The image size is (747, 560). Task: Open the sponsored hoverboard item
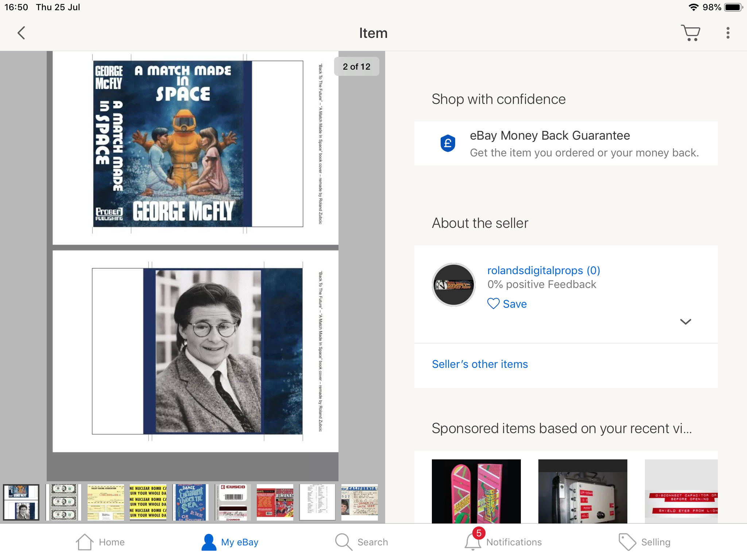(x=476, y=491)
